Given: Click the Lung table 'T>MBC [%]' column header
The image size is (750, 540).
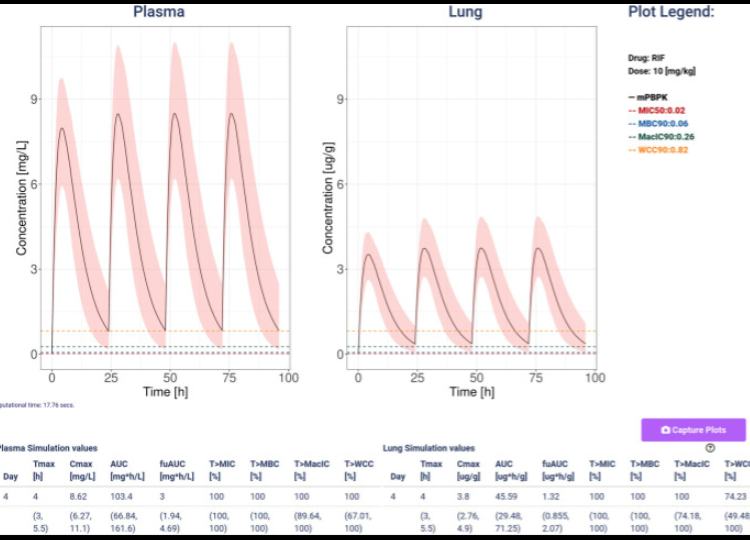Looking at the screenshot, I should click(644, 470).
